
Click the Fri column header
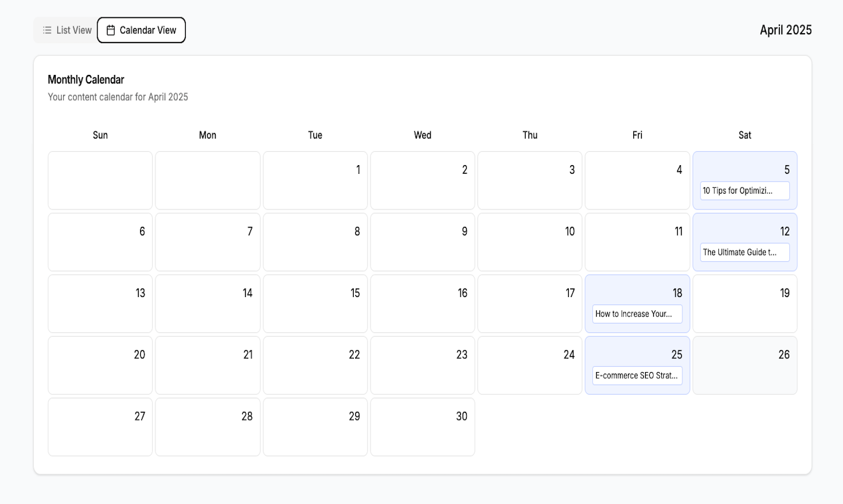tap(637, 135)
